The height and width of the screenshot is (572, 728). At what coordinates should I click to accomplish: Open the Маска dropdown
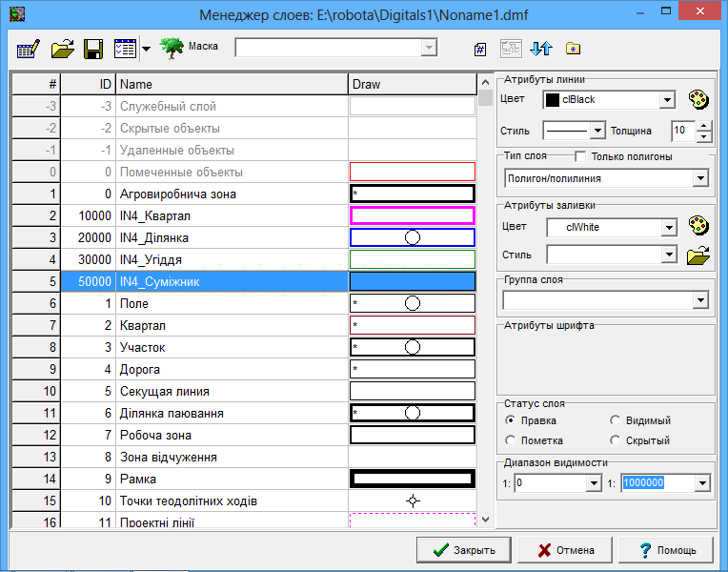(x=429, y=48)
